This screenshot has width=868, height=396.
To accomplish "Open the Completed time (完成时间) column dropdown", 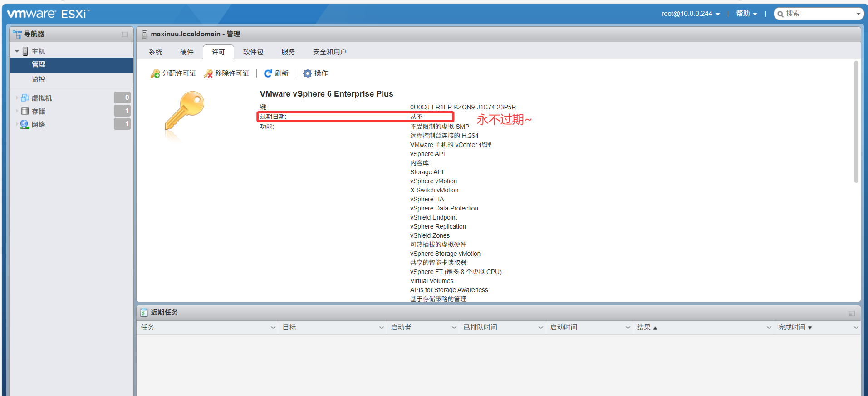I will pos(856,328).
